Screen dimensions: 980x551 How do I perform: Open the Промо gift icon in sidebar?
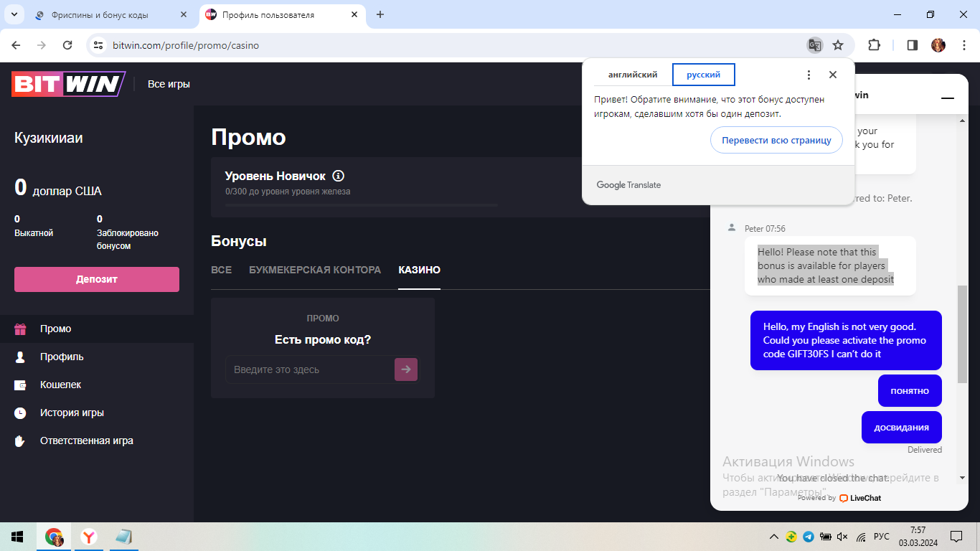(20, 329)
